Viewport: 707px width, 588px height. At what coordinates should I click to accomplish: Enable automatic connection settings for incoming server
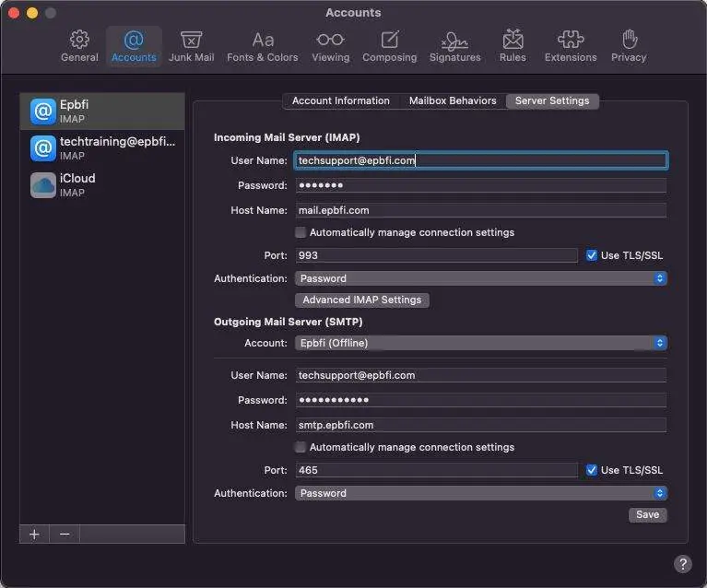[300, 233]
